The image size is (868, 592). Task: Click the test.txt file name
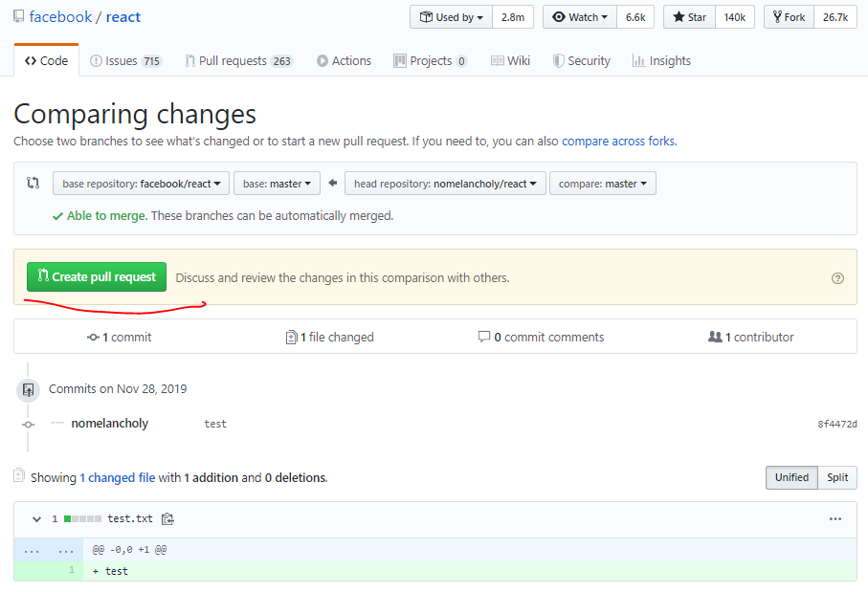[129, 518]
